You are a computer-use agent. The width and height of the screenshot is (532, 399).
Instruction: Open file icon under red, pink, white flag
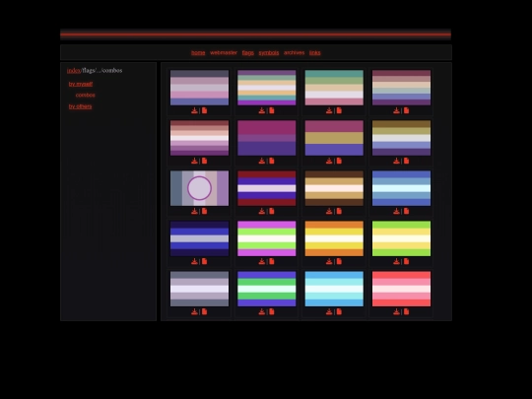coord(406,311)
